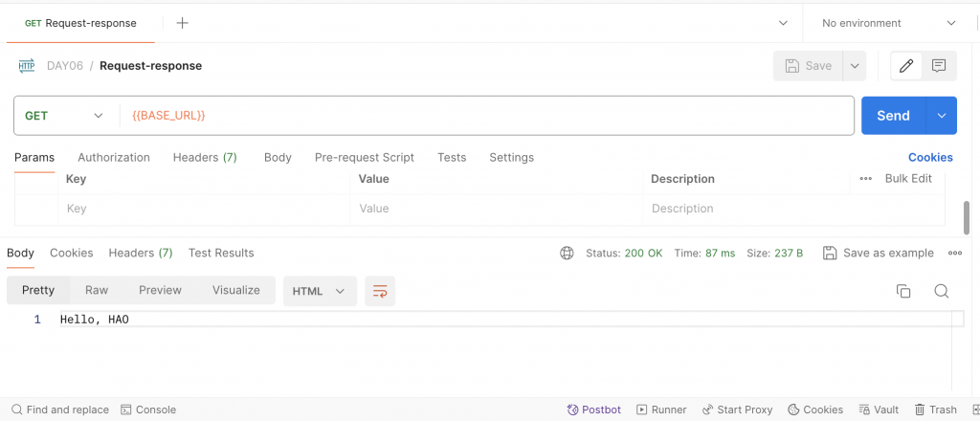Open the HTML format dropdown
This screenshot has height=421, width=980.
[x=320, y=291]
